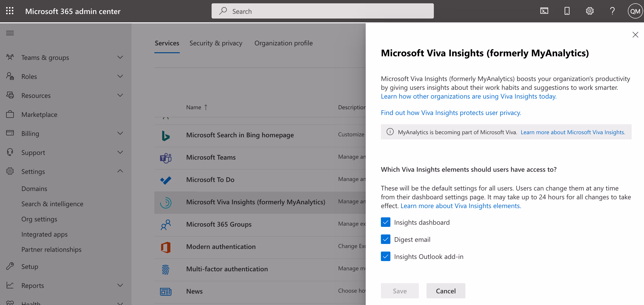Screen dimensions: 644x305
Task: Open the Organization profile tab
Action: (283, 43)
